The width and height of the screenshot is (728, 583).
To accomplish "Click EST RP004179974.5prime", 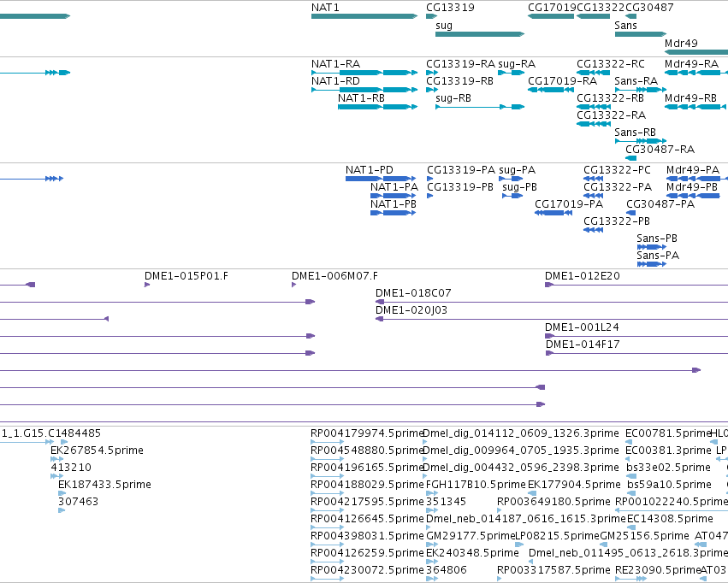I will click(328, 442).
